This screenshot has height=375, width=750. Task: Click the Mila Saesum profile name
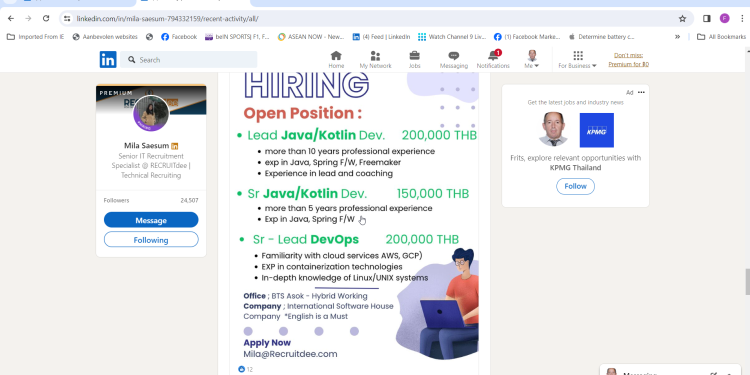pyautogui.click(x=146, y=145)
